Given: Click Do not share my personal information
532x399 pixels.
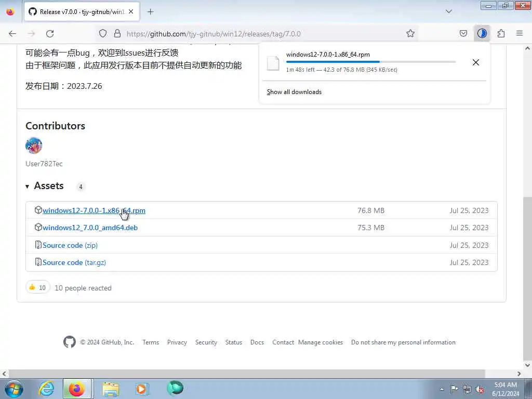Looking at the screenshot, I should click(x=403, y=342).
